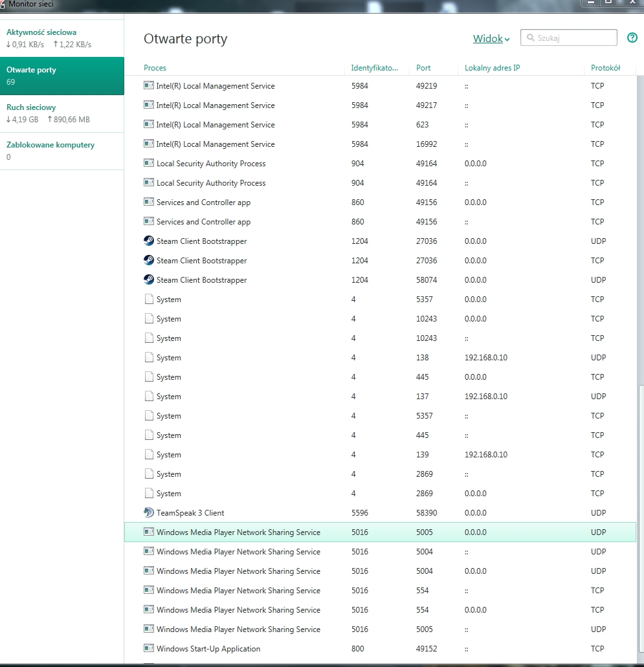The image size is (644, 667).
Task: Select the TeamSpeak 3 Client process name
Action: 190,512
